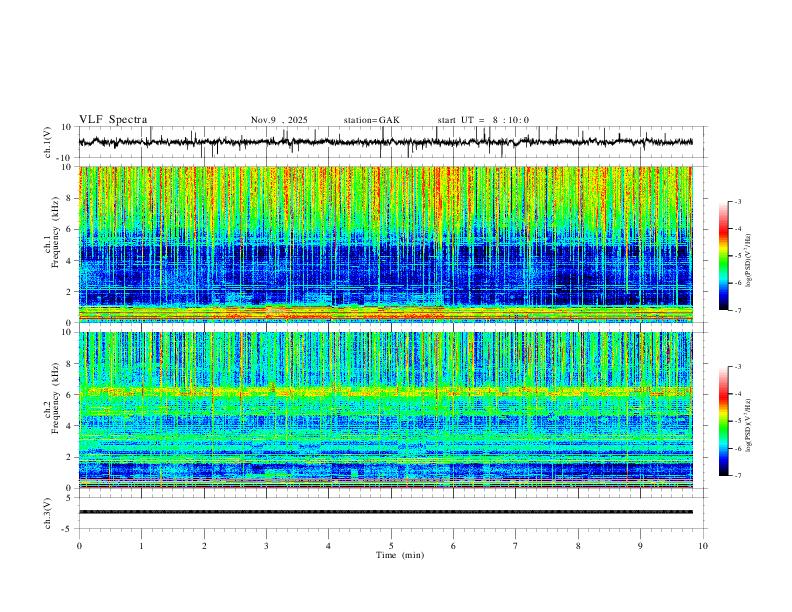Click inside the ch.1 spectrogram panel
This screenshot has height=612, width=792.
coord(385,244)
